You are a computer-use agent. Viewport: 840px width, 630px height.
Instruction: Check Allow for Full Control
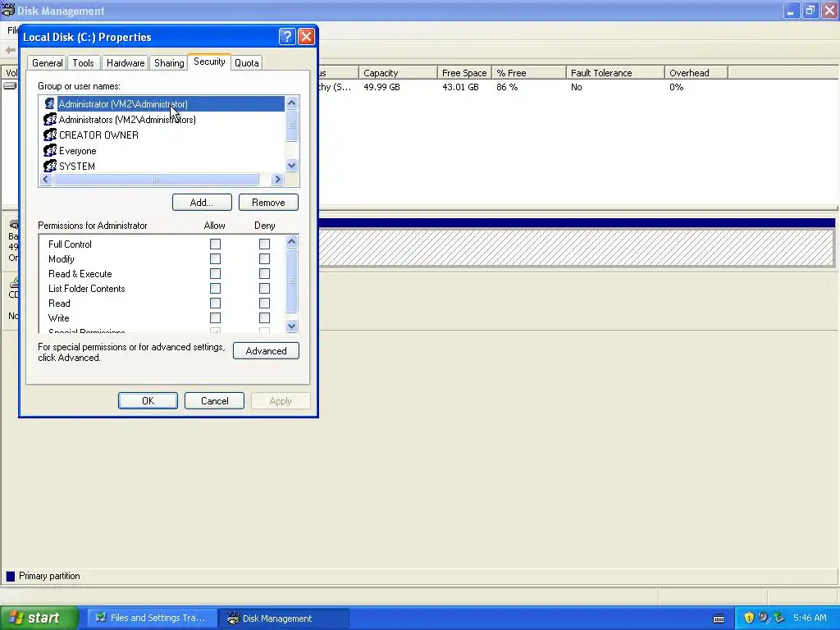pos(216,244)
